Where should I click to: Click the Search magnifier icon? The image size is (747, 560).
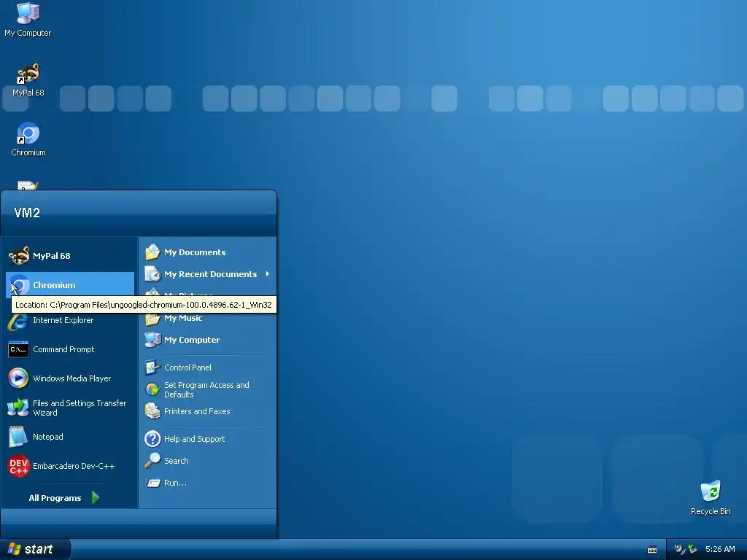coord(152,461)
